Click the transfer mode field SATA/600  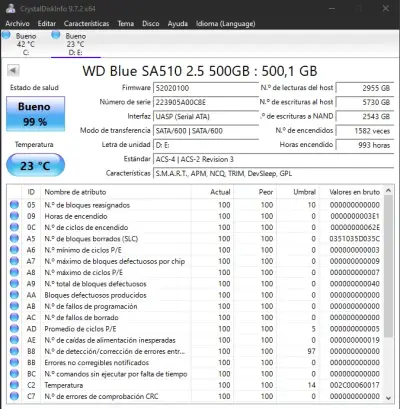pos(206,131)
